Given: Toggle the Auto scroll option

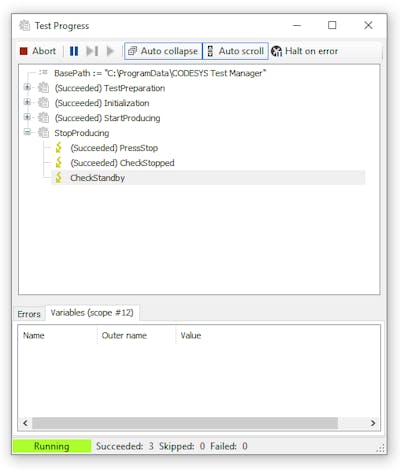Looking at the screenshot, I should pos(235,51).
